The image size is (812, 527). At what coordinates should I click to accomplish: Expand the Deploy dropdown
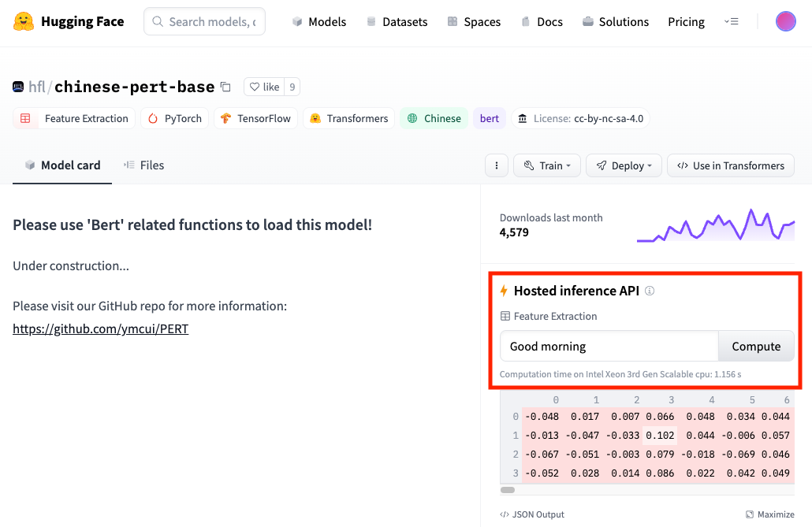coord(624,165)
